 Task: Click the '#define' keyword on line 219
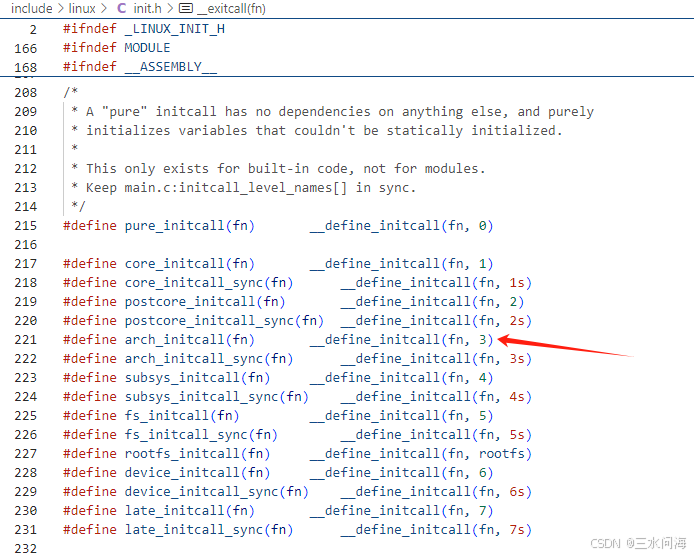tap(90, 302)
